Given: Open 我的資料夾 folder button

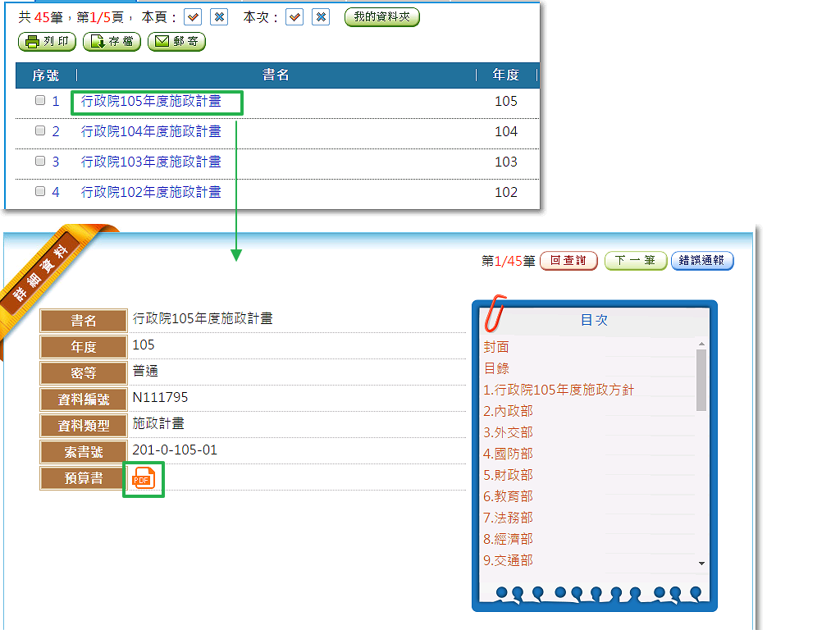Looking at the screenshot, I should (381, 17).
